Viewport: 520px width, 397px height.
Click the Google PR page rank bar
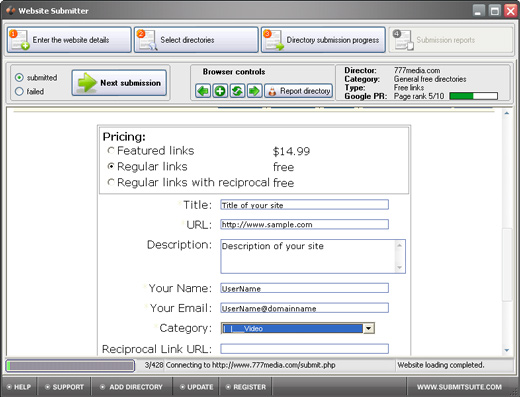tap(473, 96)
